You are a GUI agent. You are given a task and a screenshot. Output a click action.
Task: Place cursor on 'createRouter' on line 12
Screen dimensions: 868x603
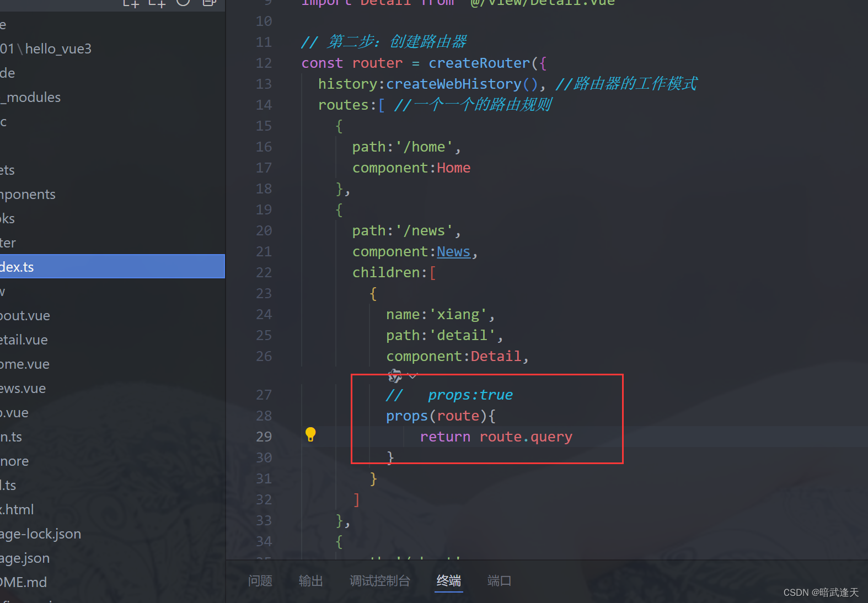tap(479, 63)
